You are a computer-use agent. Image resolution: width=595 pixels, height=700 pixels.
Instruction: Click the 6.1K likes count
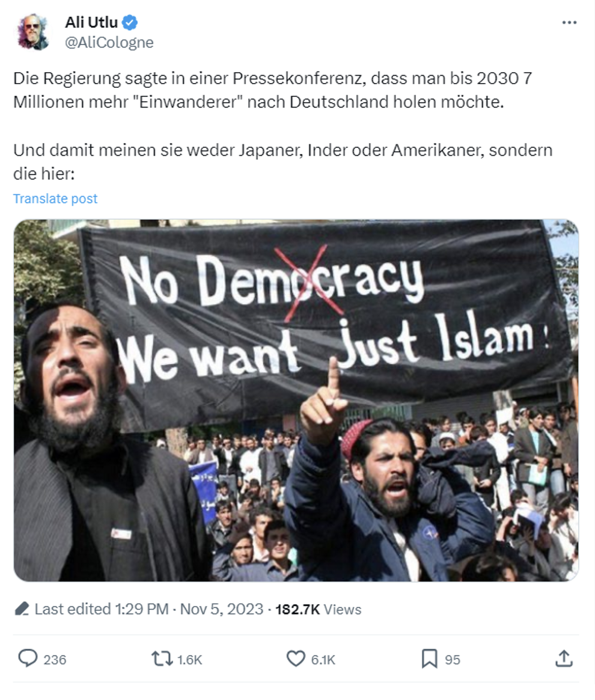coord(323,659)
